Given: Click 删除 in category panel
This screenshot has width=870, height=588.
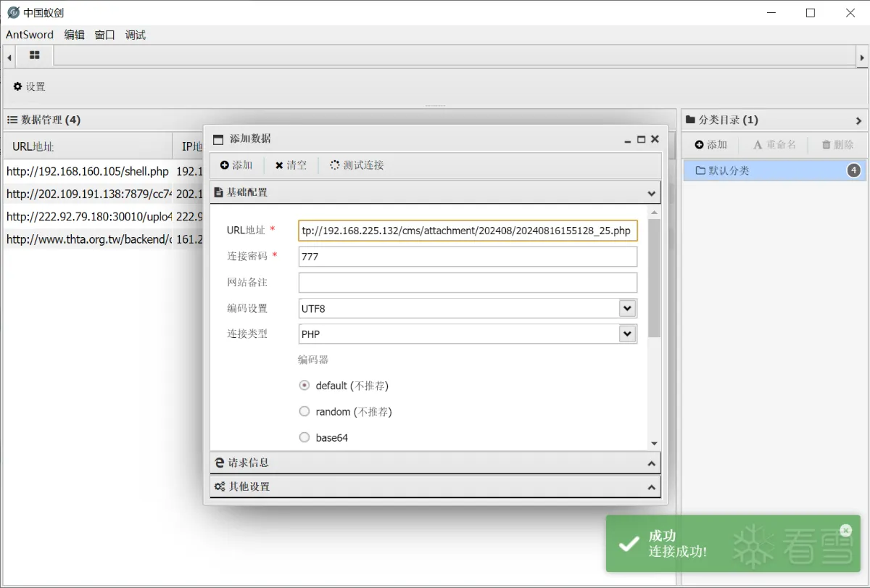Looking at the screenshot, I should [837, 145].
